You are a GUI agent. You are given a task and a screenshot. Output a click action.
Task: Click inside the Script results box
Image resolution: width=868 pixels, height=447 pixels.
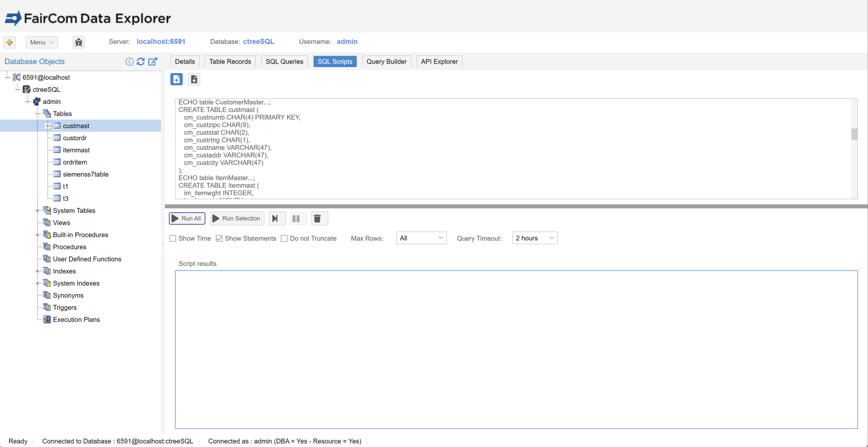(x=516, y=350)
